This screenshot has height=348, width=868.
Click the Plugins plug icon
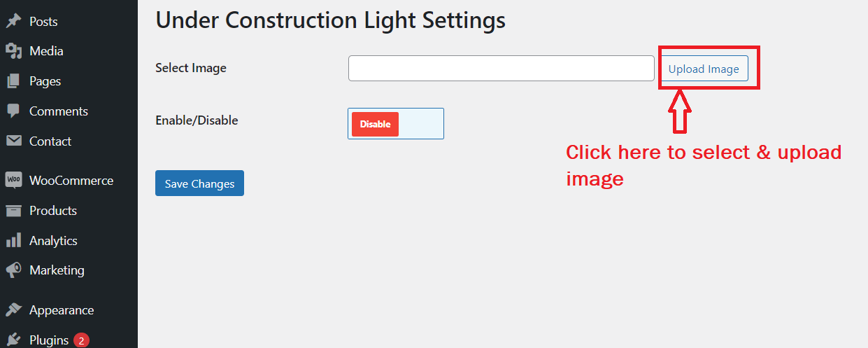pyautogui.click(x=13, y=340)
